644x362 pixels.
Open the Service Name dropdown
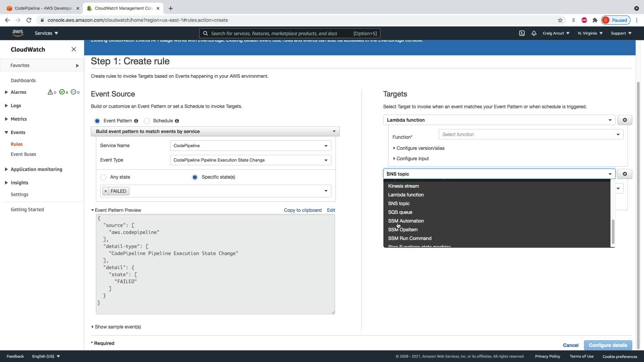click(x=250, y=146)
